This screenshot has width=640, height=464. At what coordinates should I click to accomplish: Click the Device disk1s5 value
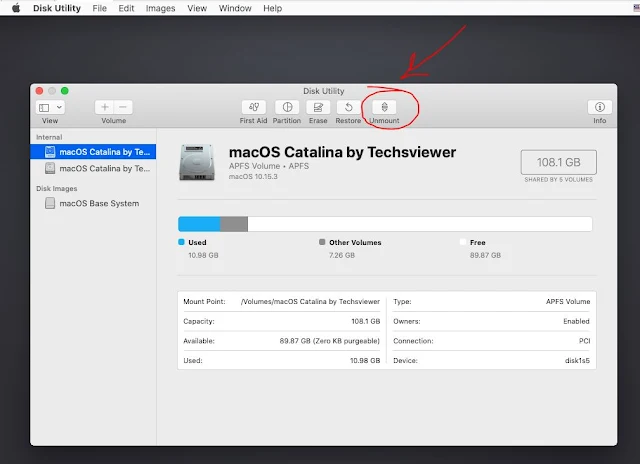tap(577, 360)
